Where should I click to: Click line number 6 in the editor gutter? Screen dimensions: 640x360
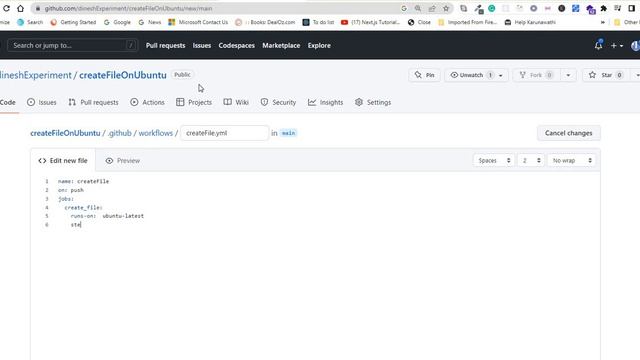tap(47, 225)
